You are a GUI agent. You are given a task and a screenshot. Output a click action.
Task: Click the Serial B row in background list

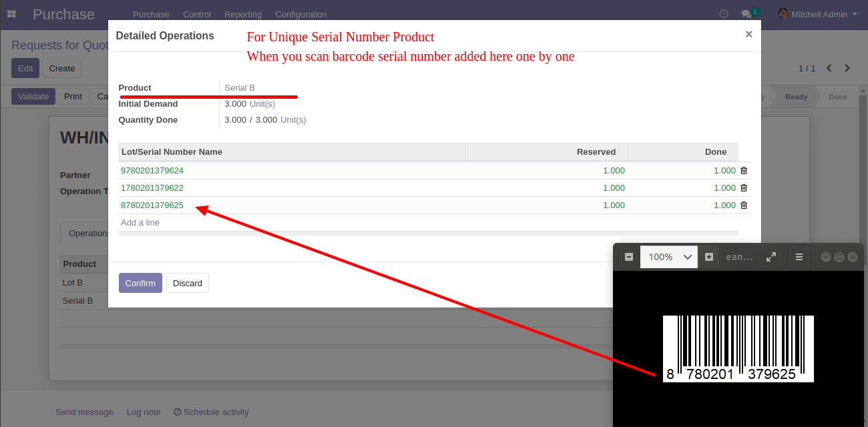click(84, 300)
